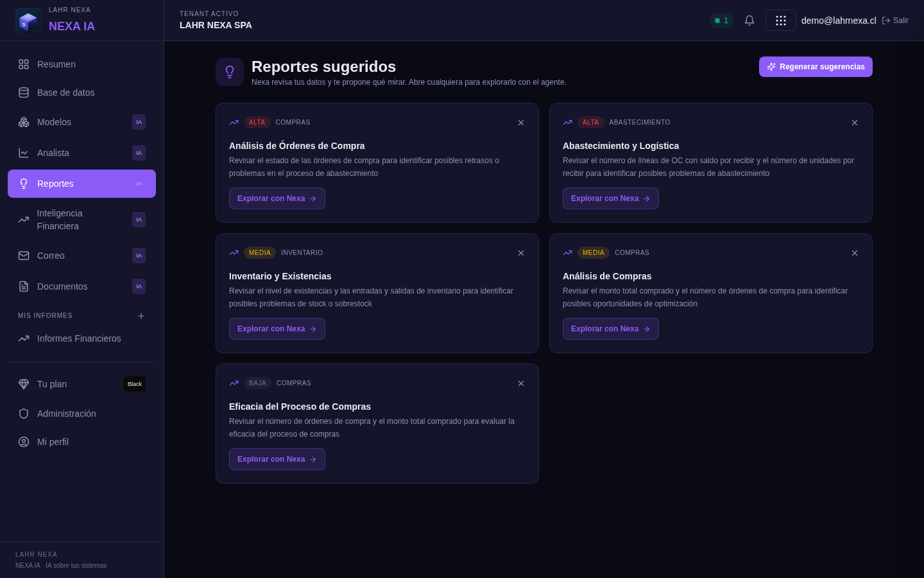Click the Modelos cubes icon

(x=24, y=122)
